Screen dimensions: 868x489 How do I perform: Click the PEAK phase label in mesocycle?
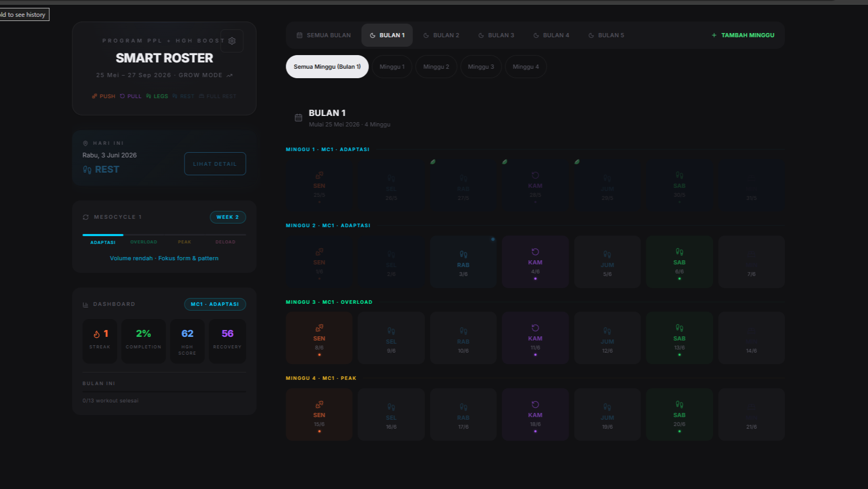point(185,242)
